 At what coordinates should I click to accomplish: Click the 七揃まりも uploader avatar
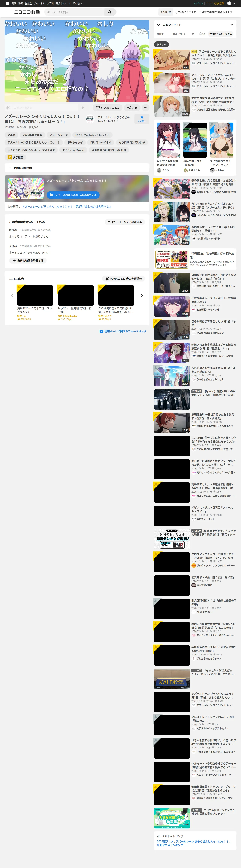click(x=186, y=171)
